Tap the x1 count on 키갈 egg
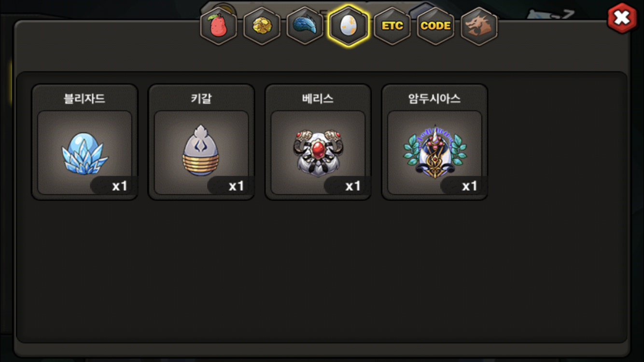The height and width of the screenshot is (362, 644). click(236, 186)
